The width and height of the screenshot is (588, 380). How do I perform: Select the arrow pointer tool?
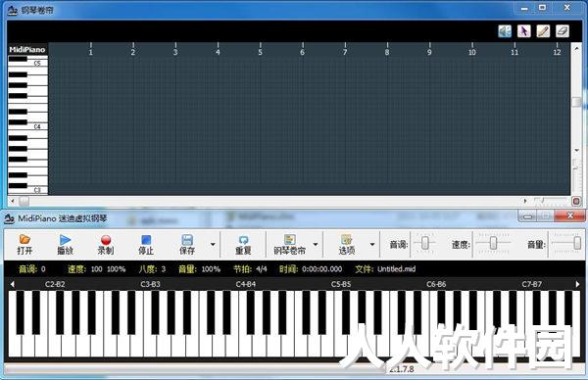coord(524,31)
